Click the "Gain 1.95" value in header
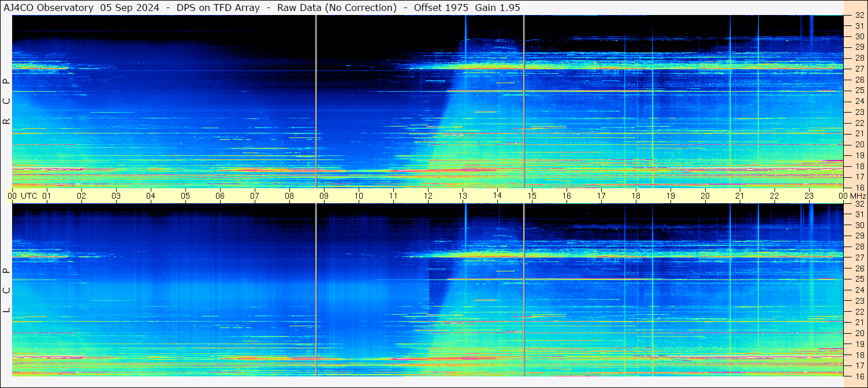868x388 pixels. pyautogui.click(x=497, y=8)
